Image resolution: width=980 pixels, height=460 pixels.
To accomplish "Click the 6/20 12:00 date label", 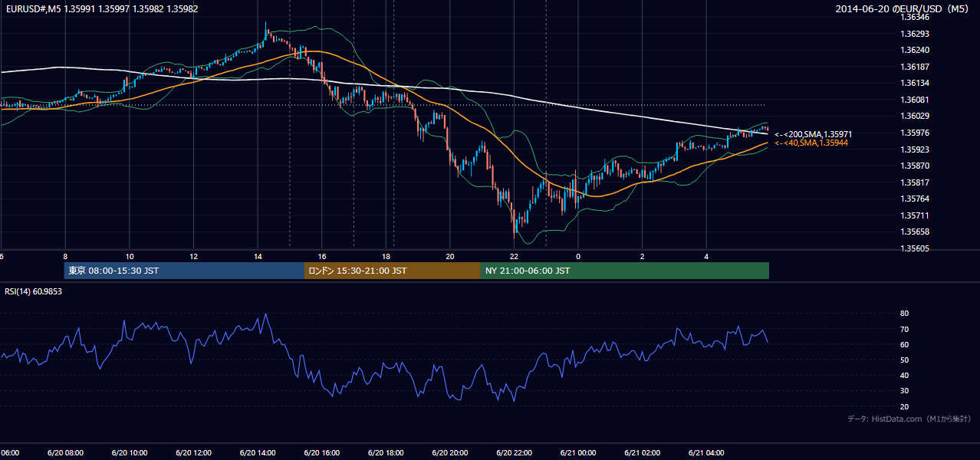I will pyautogui.click(x=193, y=452).
